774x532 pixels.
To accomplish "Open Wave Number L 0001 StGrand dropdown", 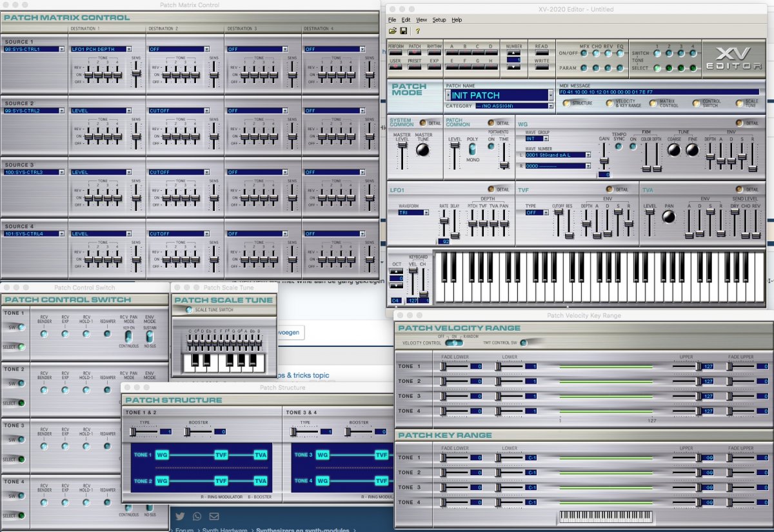I will click(558, 155).
